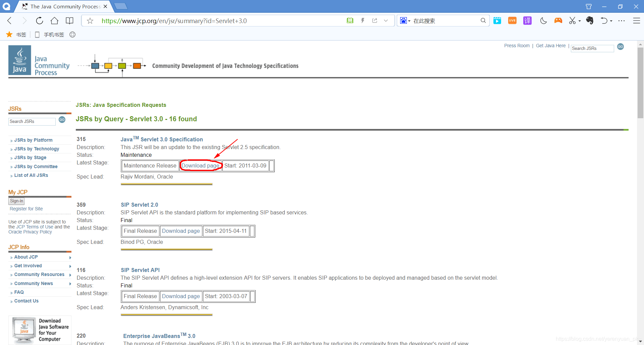Image resolution: width=644 pixels, height=345 pixels.
Task: Open the three-dots more tools menu
Action: [622, 21]
